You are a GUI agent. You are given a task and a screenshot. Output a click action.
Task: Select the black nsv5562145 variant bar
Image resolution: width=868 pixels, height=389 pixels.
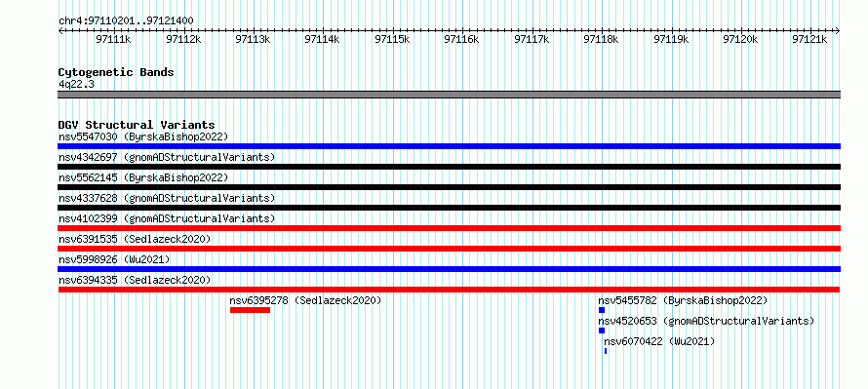449,187
